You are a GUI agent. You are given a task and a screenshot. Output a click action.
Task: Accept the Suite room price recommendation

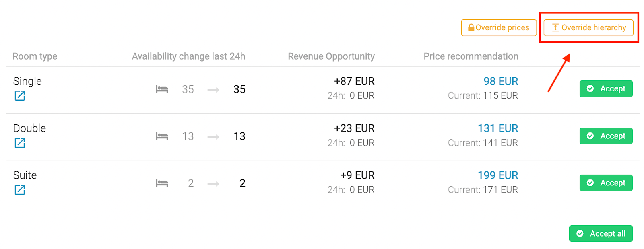pyautogui.click(x=606, y=183)
